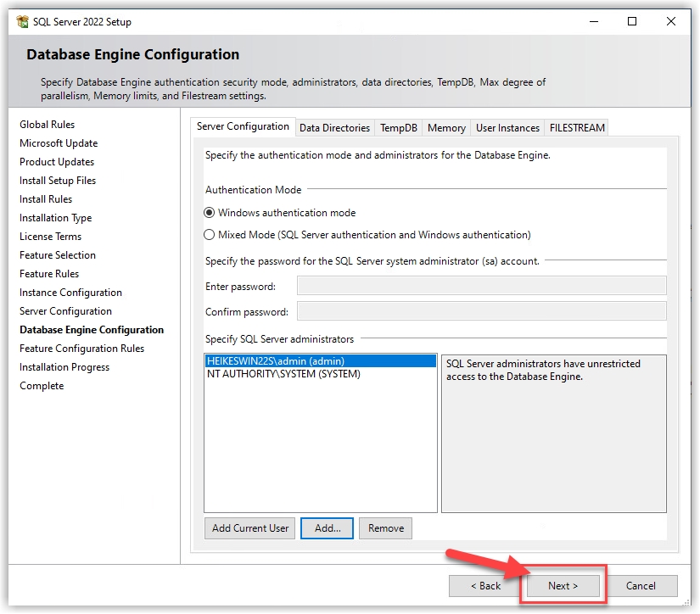Select the Server Configuration tab
The width and height of the screenshot is (700, 614).
tap(243, 127)
